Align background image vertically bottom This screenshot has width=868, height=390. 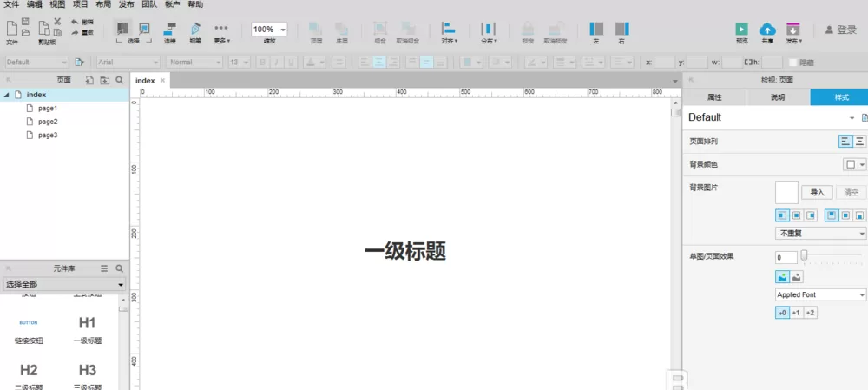pos(859,215)
